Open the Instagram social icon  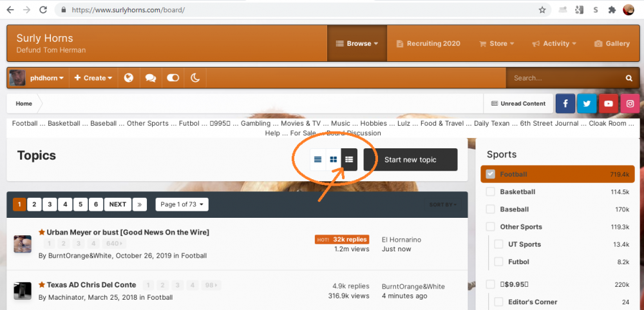630,104
